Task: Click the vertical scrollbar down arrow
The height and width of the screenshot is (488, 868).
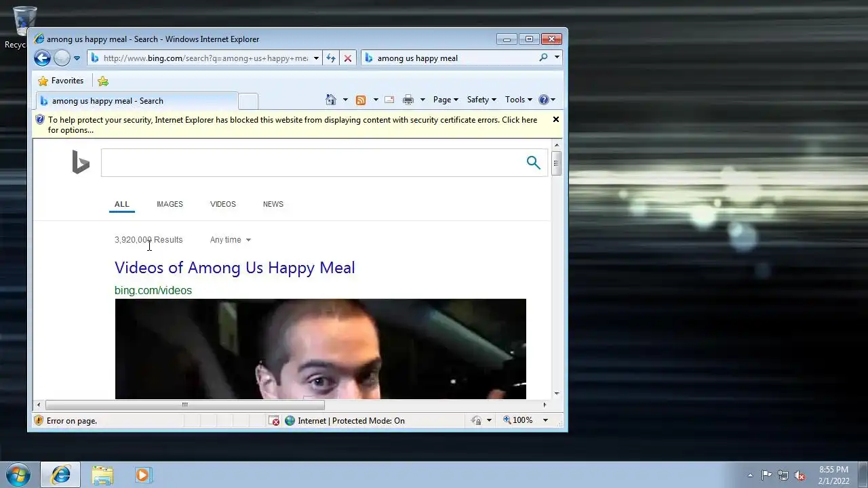Action: pyautogui.click(x=557, y=394)
